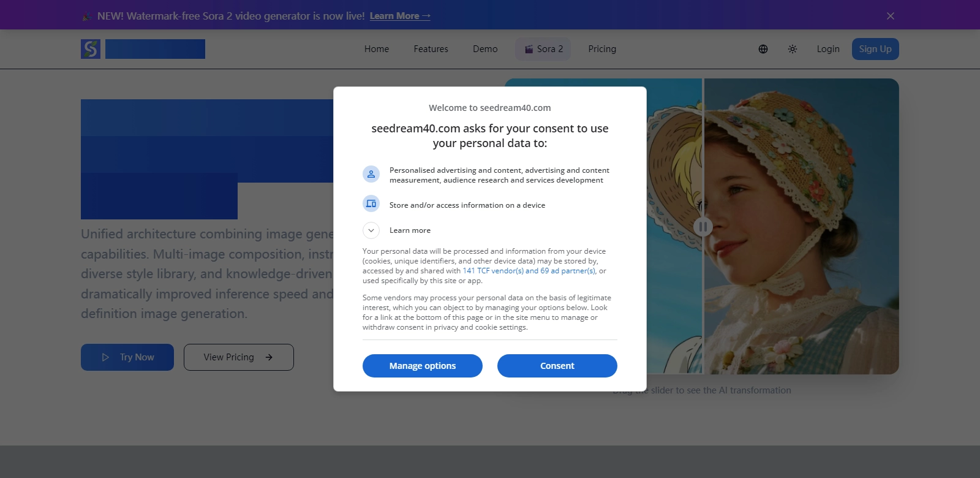980x478 pixels.
Task: Close the Sora 2 announcement banner
Action: [x=891, y=16]
